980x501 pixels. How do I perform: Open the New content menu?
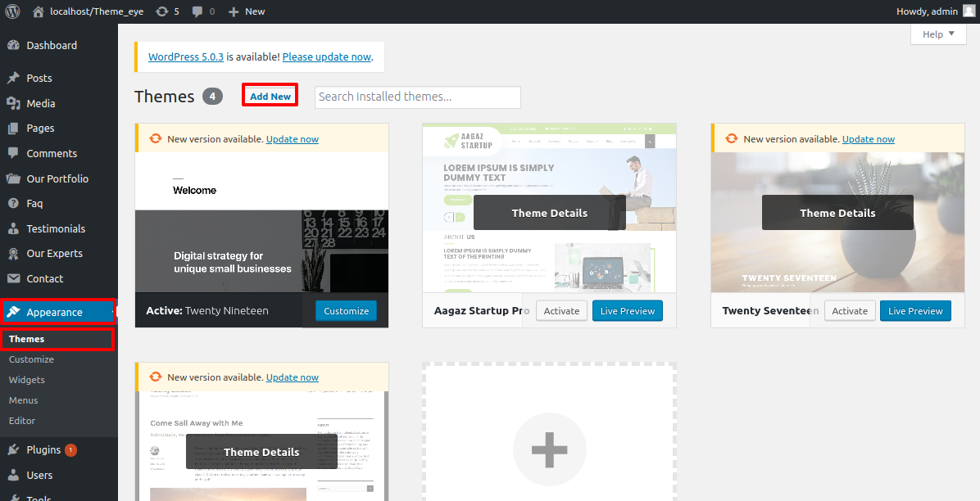247,11
